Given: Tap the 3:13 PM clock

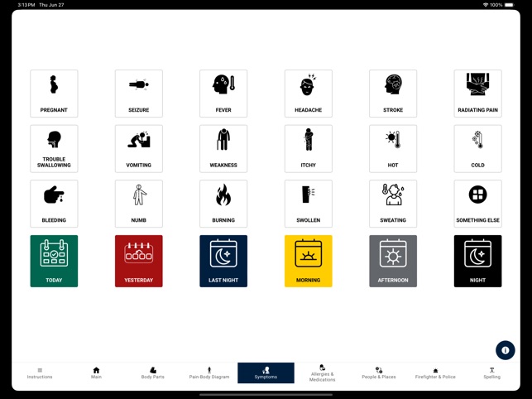Looking at the screenshot, I should pos(26,5).
